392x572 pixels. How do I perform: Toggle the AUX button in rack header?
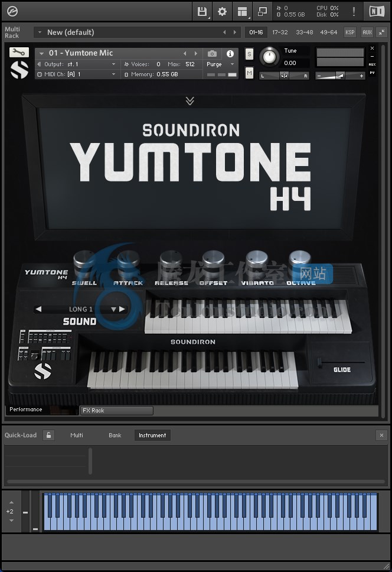[367, 32]
